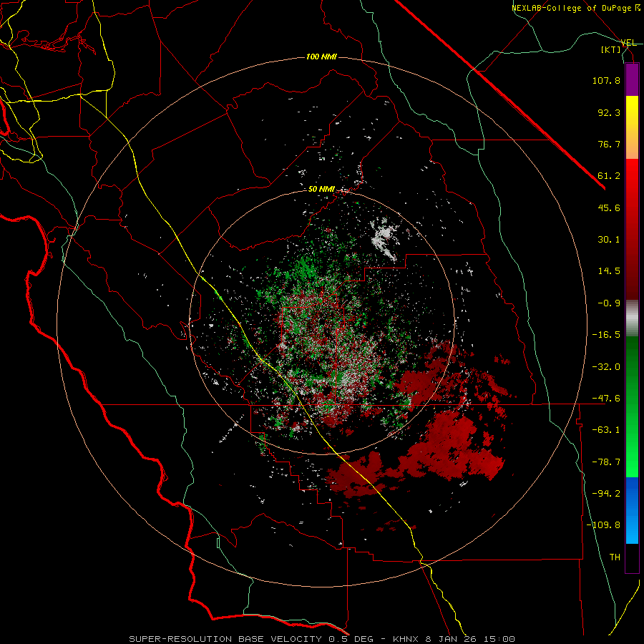
Task: Click the -63.1 value on velocity scale
Action: 606,430
